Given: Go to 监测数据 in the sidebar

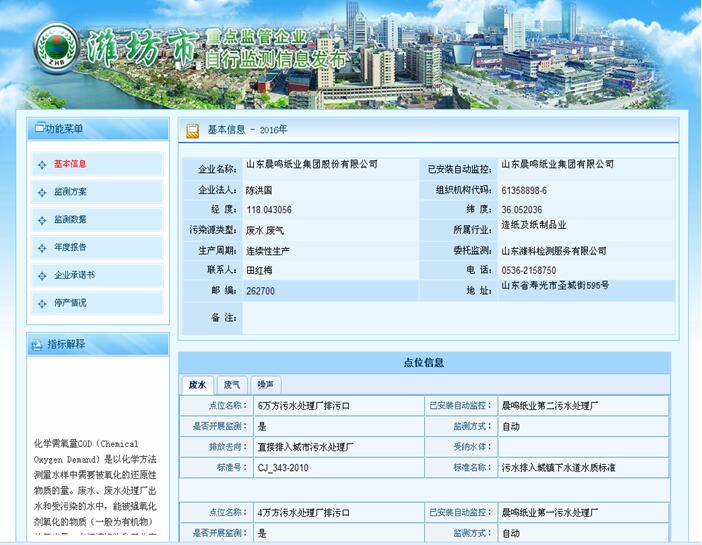Looking at the screenshot, I should (70, 220).
